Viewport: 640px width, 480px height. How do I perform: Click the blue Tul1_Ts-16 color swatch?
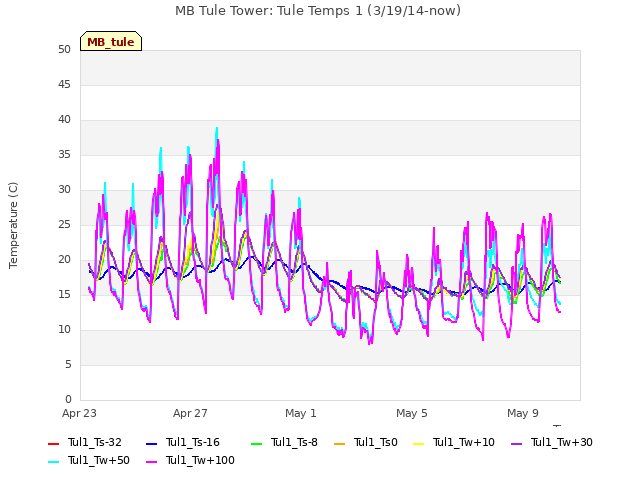pos(151,444)
